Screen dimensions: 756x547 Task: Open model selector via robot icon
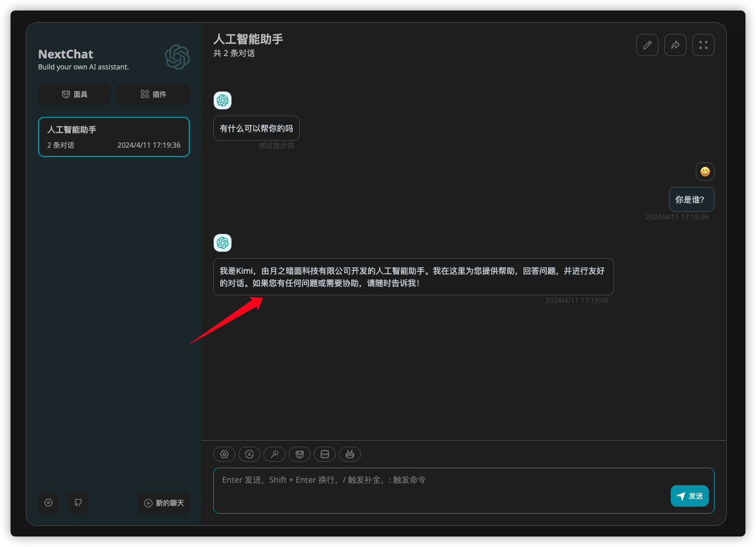[350, 454]
